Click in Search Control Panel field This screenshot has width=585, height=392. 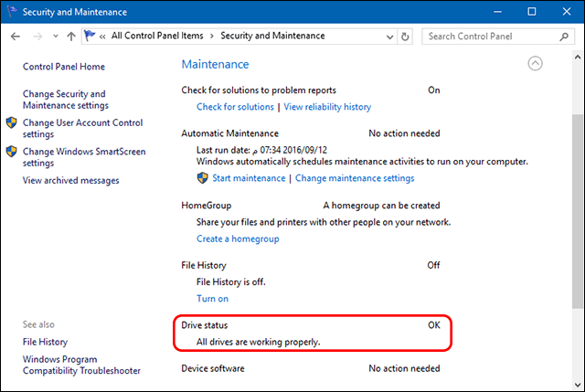pos(493,37)
